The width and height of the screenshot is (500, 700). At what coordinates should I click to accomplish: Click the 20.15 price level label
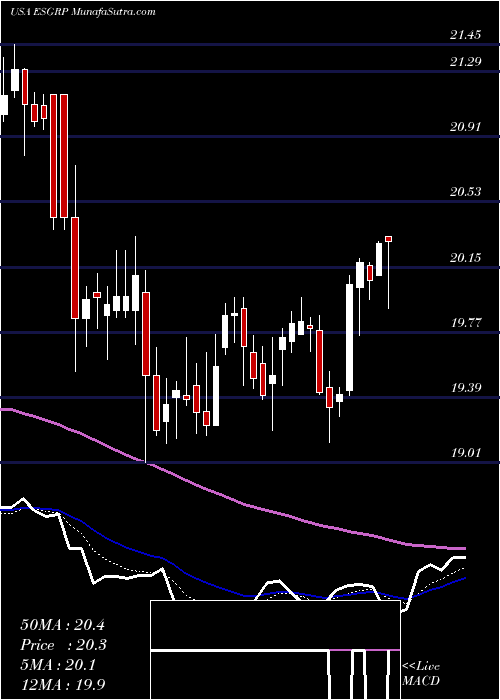[466, 257]
